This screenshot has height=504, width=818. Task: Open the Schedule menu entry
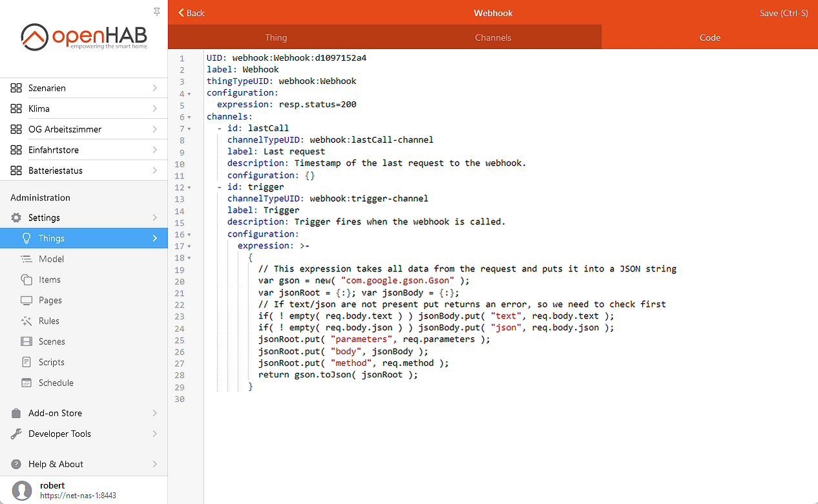84,383
